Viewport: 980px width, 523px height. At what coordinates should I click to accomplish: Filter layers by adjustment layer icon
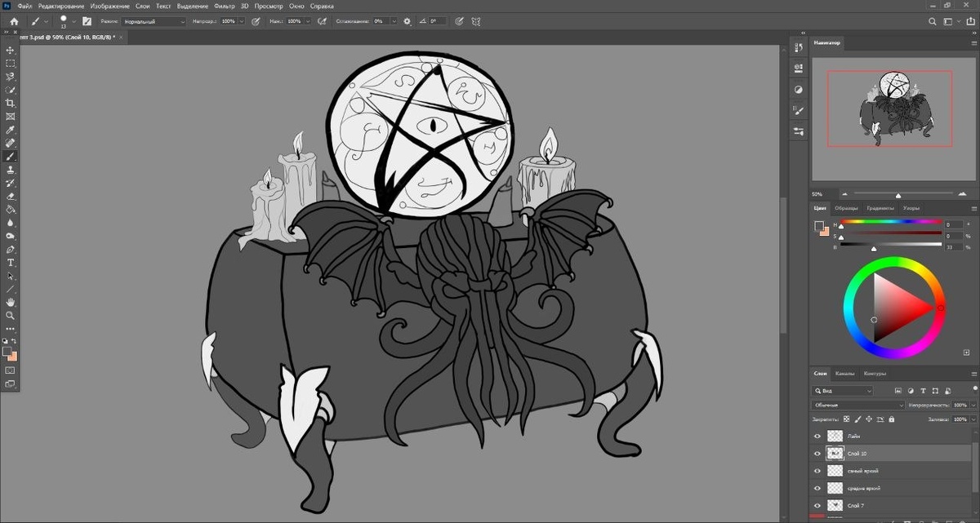pyautogui.click(x=910, y=391)
